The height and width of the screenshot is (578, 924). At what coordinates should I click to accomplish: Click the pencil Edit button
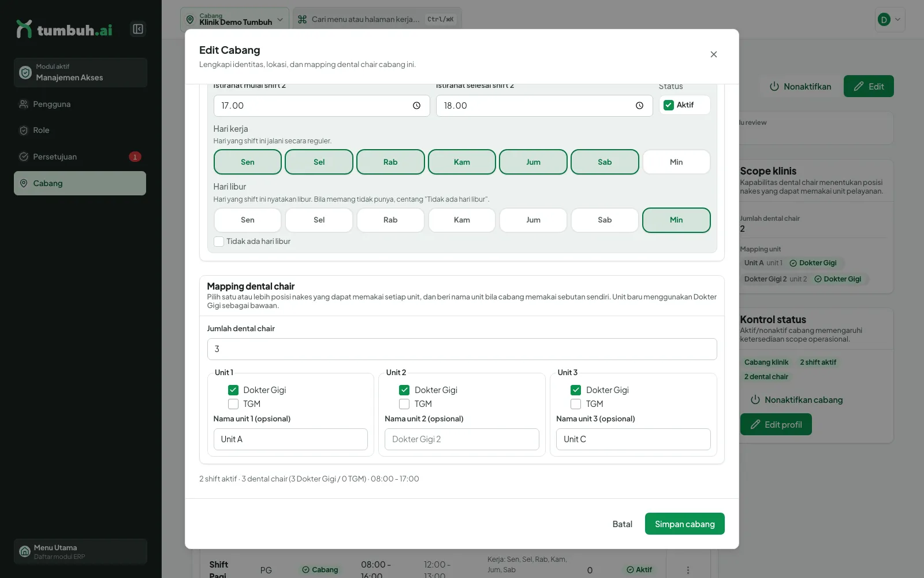(869, 87)
